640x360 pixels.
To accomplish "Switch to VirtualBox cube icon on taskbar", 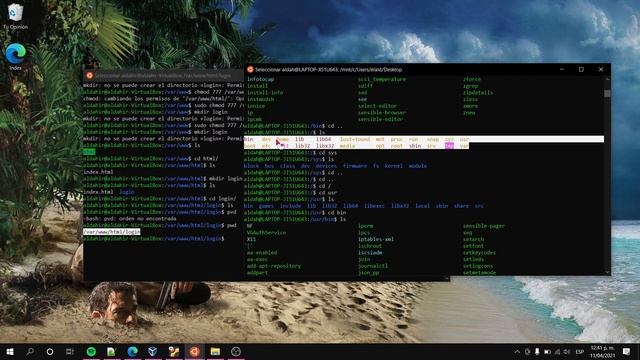I will [x=153, y=351].
